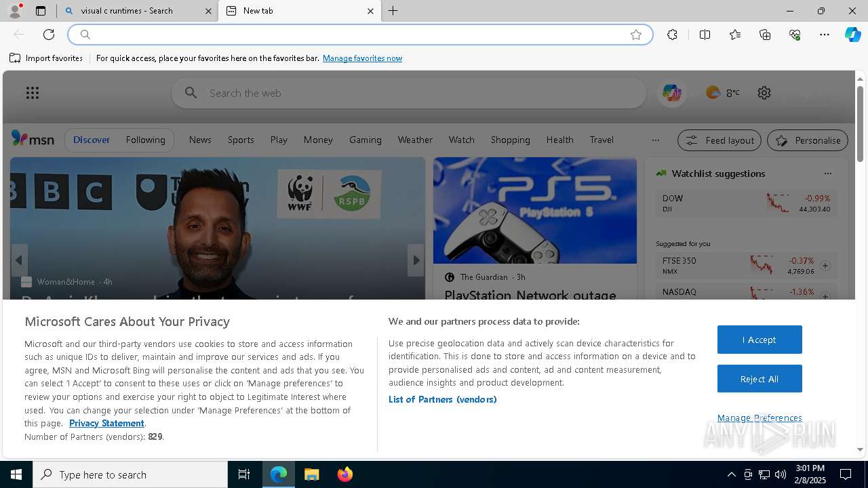Open page settings gear icon
The width and height of the screenshot is (868, 488).
click(x=764, y=93)
